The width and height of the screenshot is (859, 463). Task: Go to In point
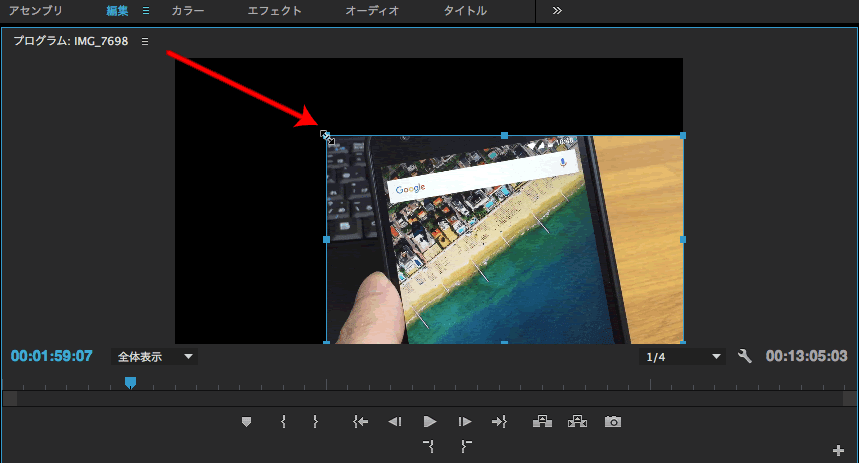[x=360, y=421]
